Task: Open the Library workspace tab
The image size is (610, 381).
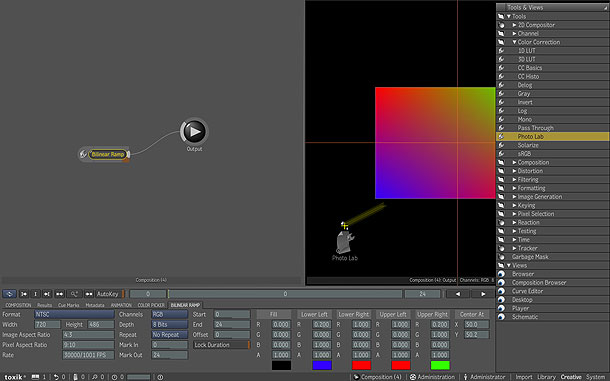Action: tap(546, 377)
